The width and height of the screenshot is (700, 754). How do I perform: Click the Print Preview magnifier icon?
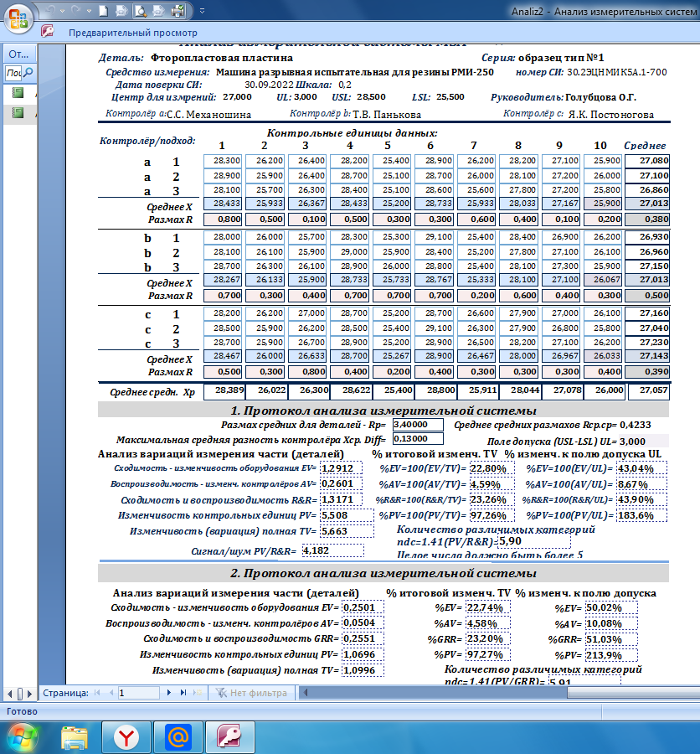click(141, 11)
